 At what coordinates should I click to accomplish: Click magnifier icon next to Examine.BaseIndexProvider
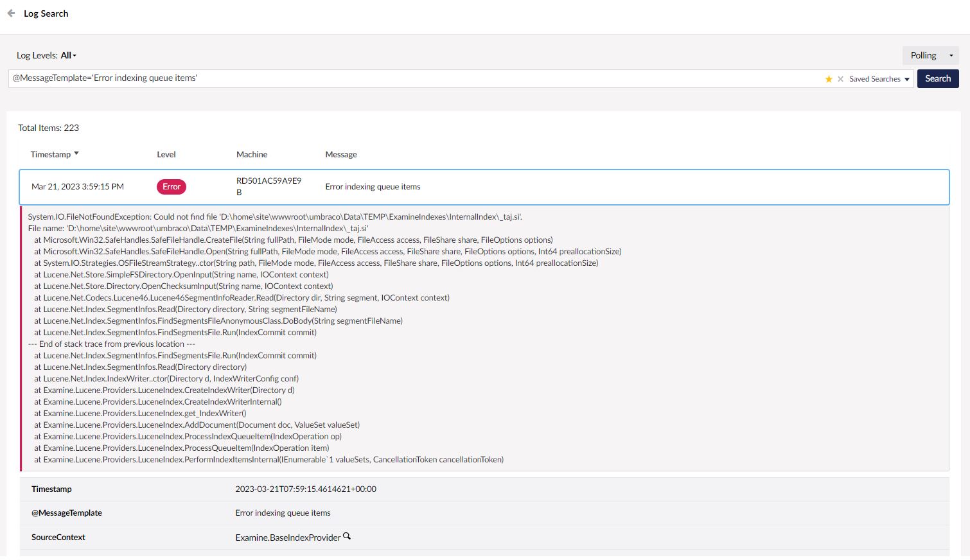(347, 536)
